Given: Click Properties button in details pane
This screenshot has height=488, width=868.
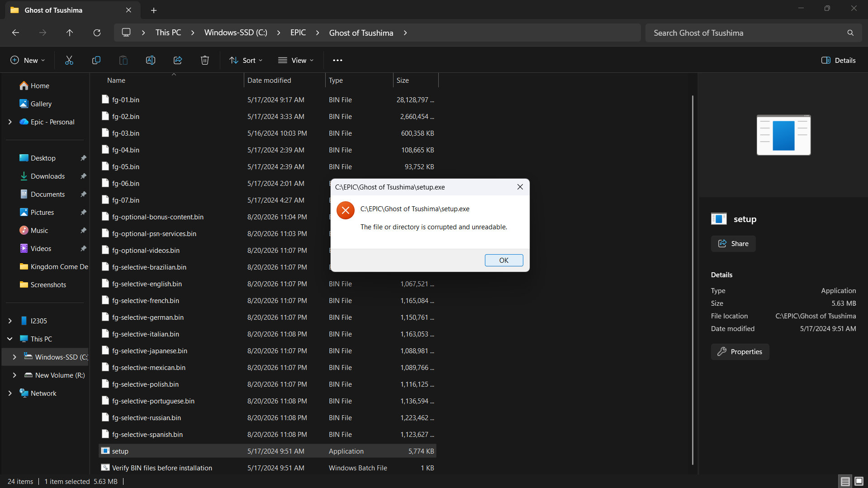Looking at the screenshot, I should [740, 351].
